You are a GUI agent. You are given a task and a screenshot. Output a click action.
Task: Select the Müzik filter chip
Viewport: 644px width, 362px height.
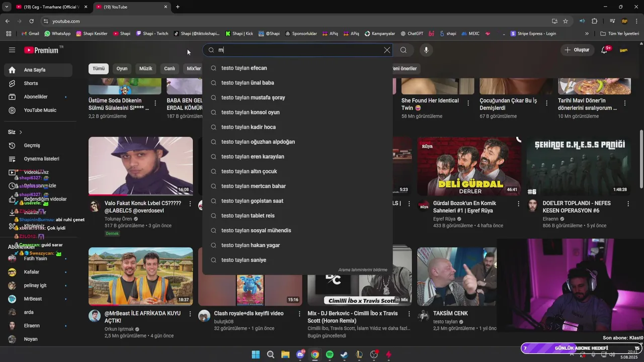coord(146,68)
